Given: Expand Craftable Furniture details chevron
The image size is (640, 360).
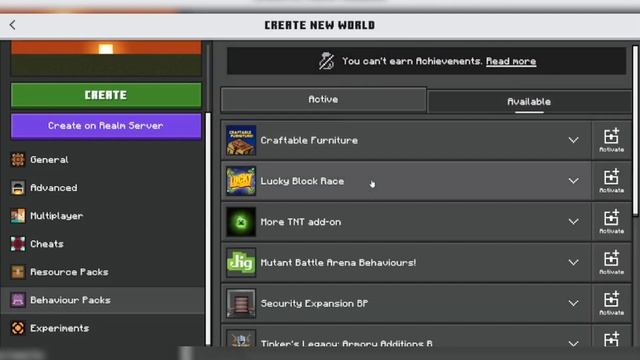Looking at the screenshot, I should tap(573, 140).
